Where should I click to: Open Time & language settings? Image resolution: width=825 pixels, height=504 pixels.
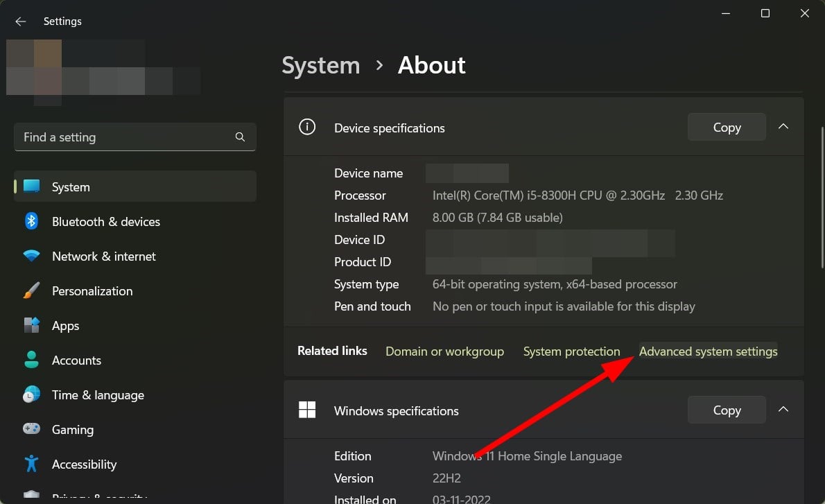click(135, 395)
